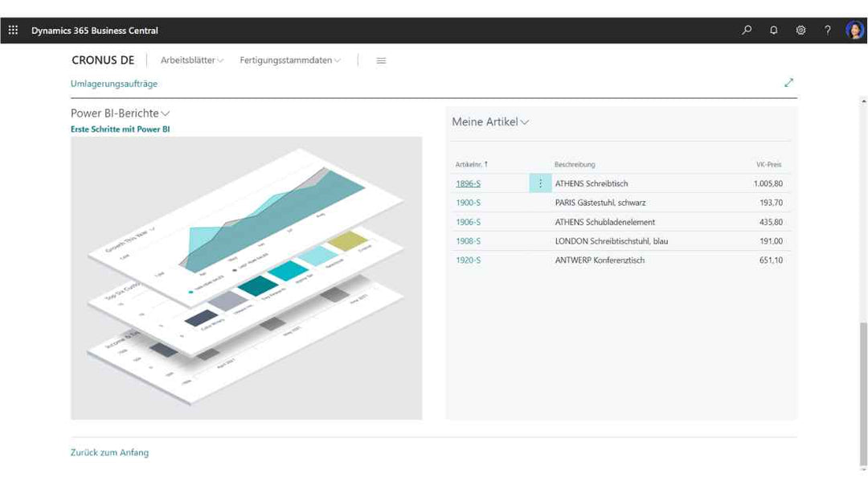868x488 pixels.
Task: Expand the Arbeitsblätter dropdown menu
Action: coord(192,60)
